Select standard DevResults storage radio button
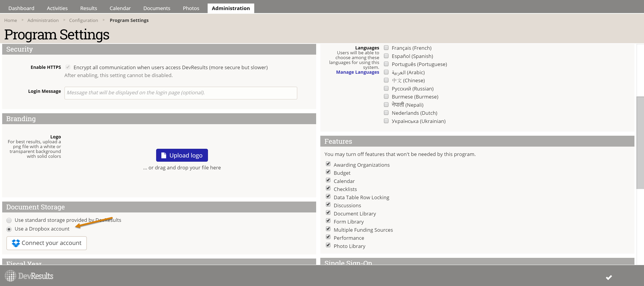Viewport: 644px width, 286px height. click(x=9, y=220)
